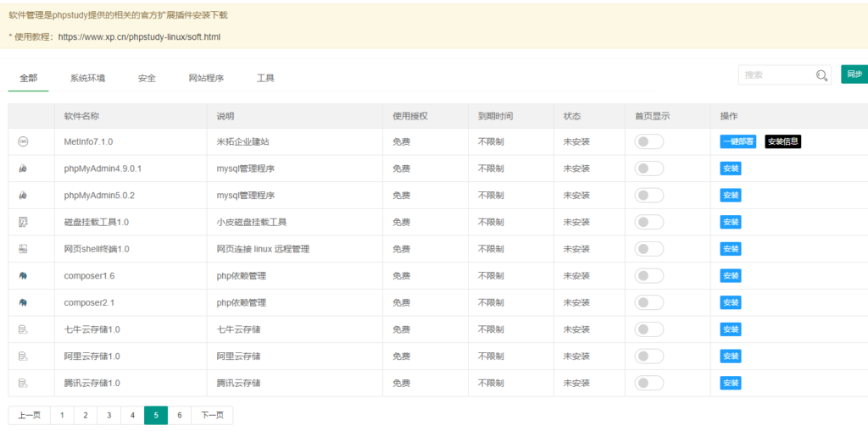Toggle 首页显示 for composer2.1

click(x=648, y=302)
